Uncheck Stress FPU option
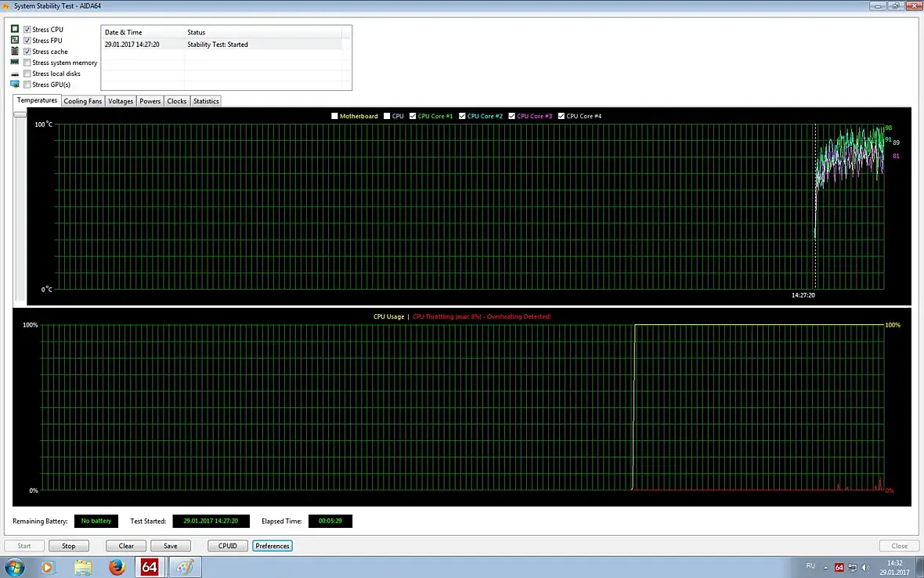 27,41
